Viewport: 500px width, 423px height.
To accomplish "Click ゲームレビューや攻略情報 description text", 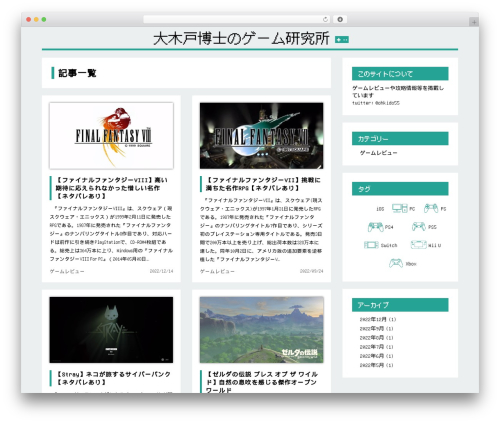I will (x=398, y=91).
